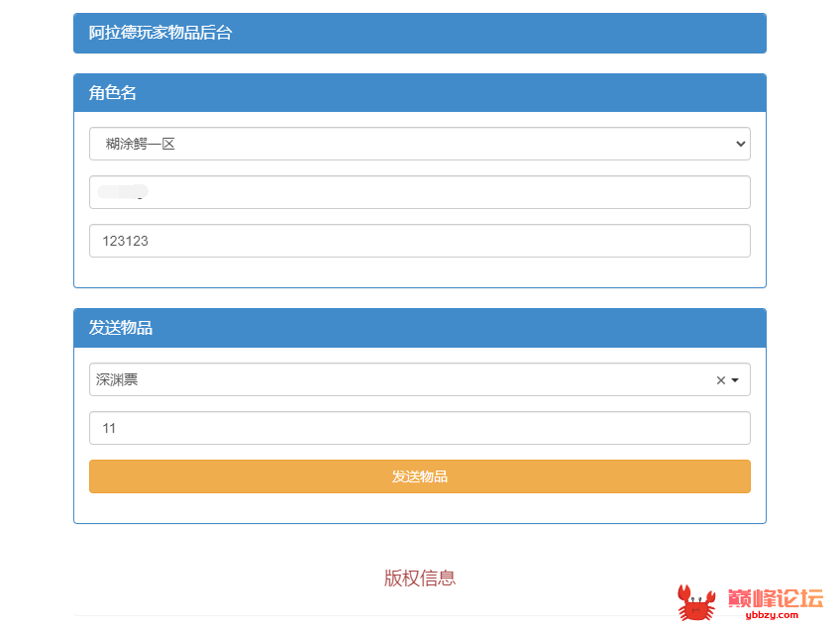Click the blue 发送物品 panel heading

(x=419, y=328)
